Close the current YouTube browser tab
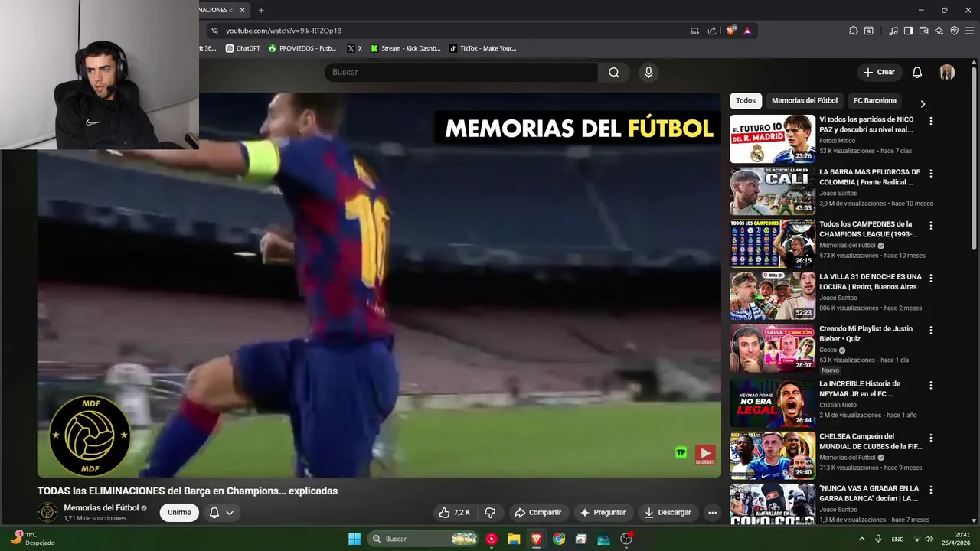The image size is (980, 551). [243, 10]
